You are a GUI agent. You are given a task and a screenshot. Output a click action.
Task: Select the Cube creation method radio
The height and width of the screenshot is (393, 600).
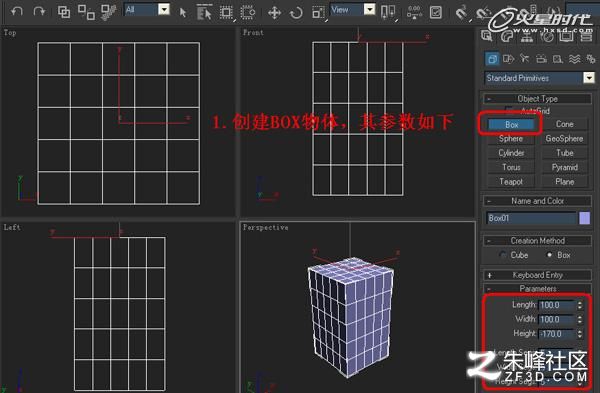(x=504, y=255)
